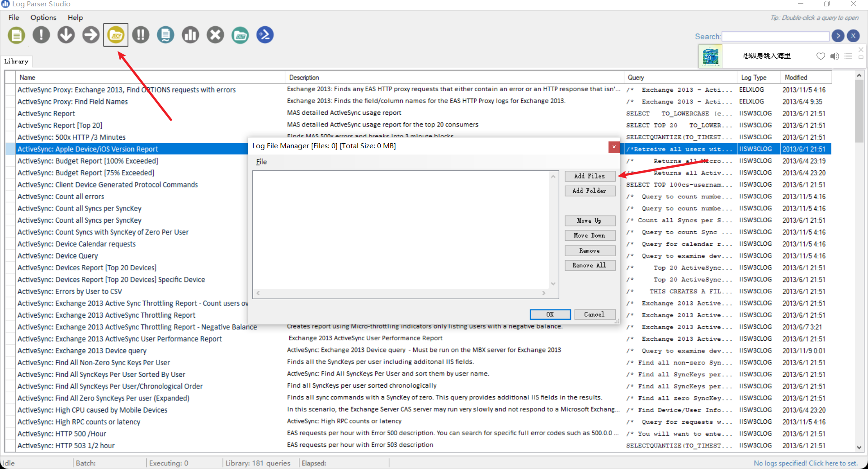The width and height of the screenshot is (868, 469).
Task: Click the teal document toolbar icon
Action: point(165,35)
